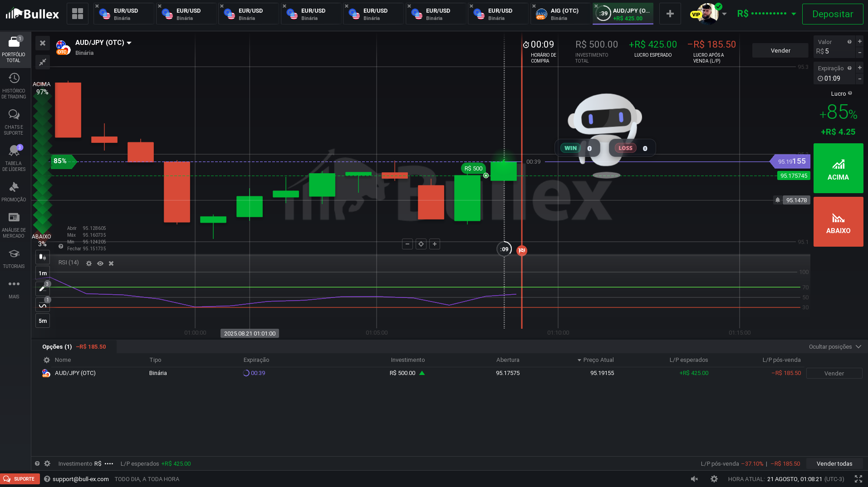Viewport: 868px width, 487px height.
Task: Click the Depositar button
Action: [832, 14]
